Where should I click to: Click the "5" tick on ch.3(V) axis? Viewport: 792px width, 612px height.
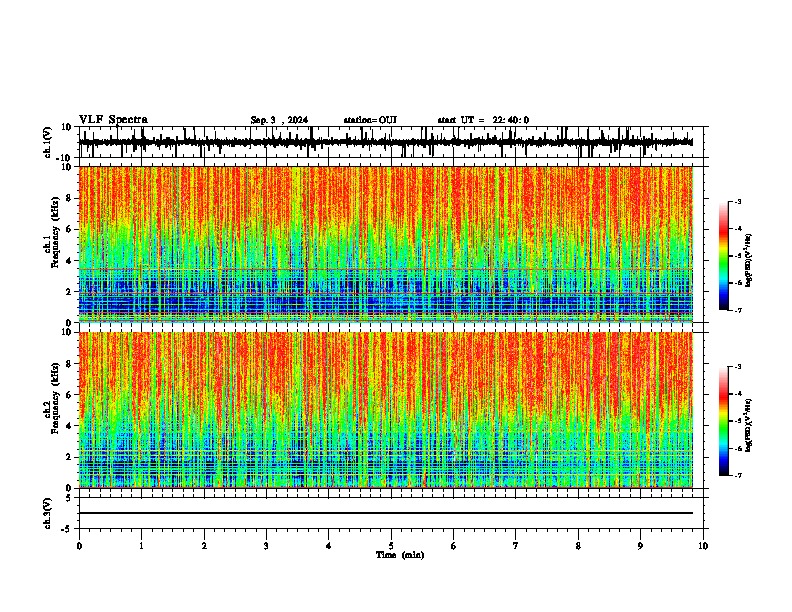coord(69,498)
